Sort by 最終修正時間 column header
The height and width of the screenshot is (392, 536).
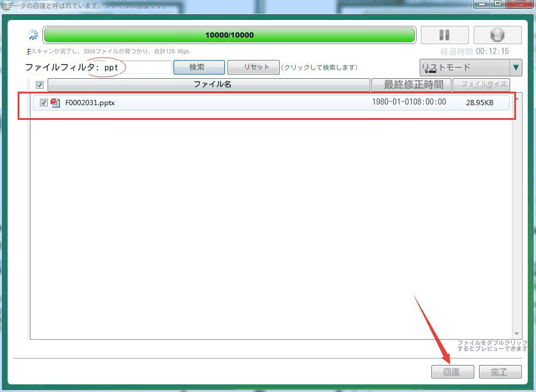point(411,85)
